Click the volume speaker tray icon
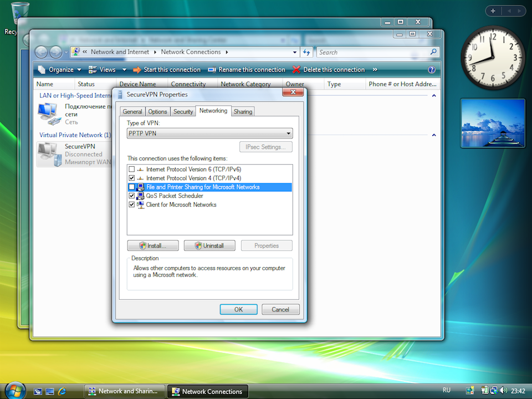Screen dimensions: 532x399 [503, 391]
